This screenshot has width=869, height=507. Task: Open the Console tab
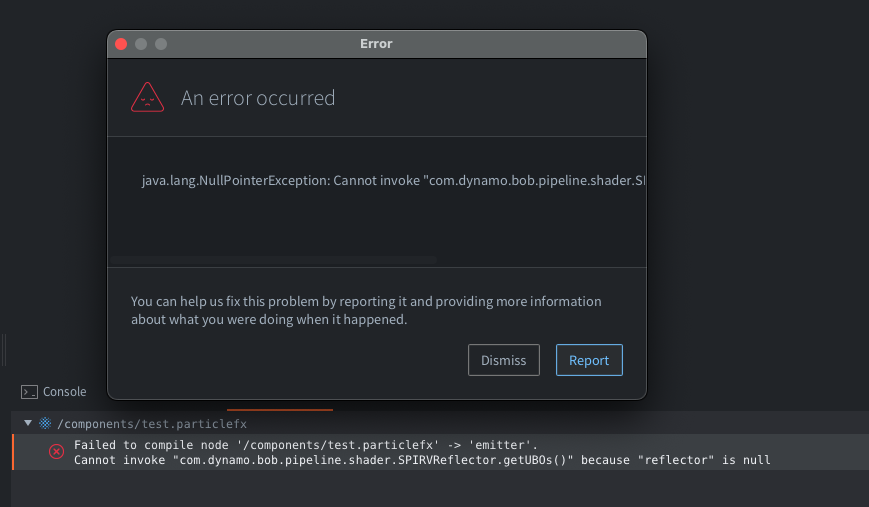64,392
